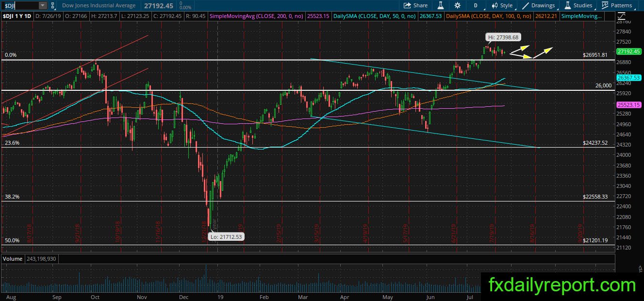
Task: Select the 0.0% Fibonacci level label
Action: click(11, 55)
